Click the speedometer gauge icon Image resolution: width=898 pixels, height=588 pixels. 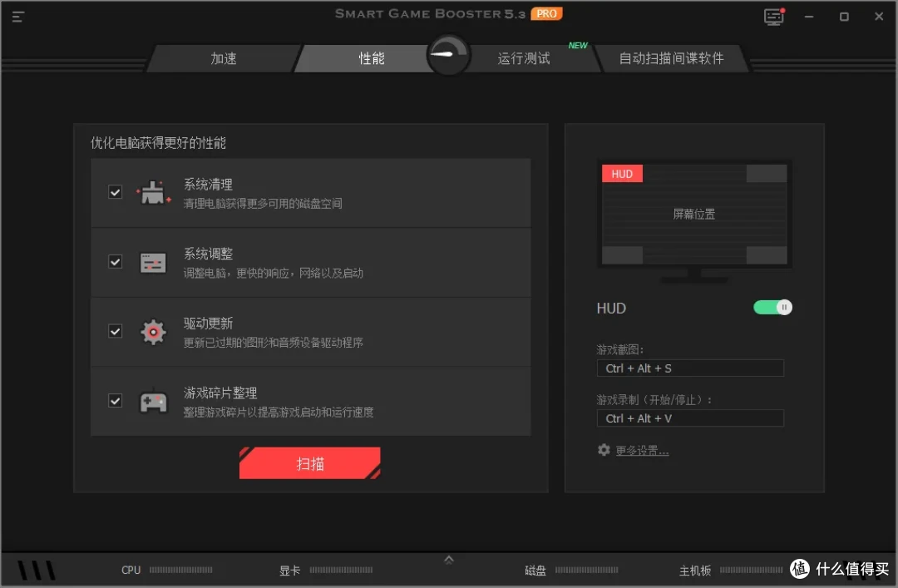click(448, 55)
